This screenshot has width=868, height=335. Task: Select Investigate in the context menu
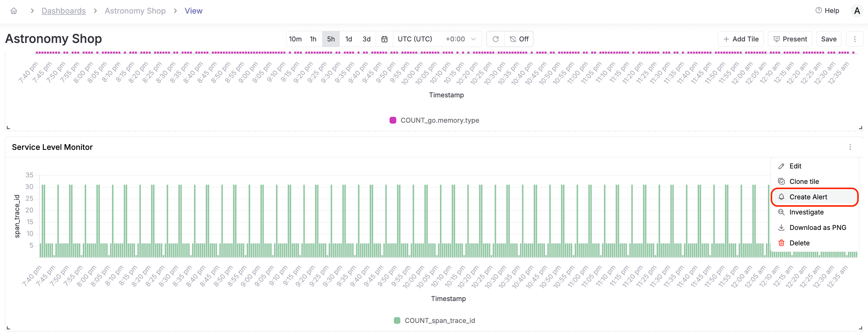(x=806, y=212)
